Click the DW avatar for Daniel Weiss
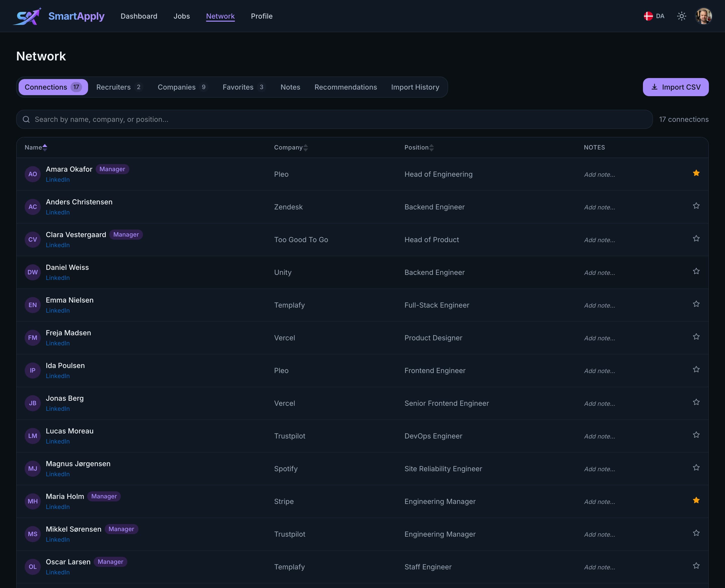This screenshot has width=725, height=588. pos(32,272)
